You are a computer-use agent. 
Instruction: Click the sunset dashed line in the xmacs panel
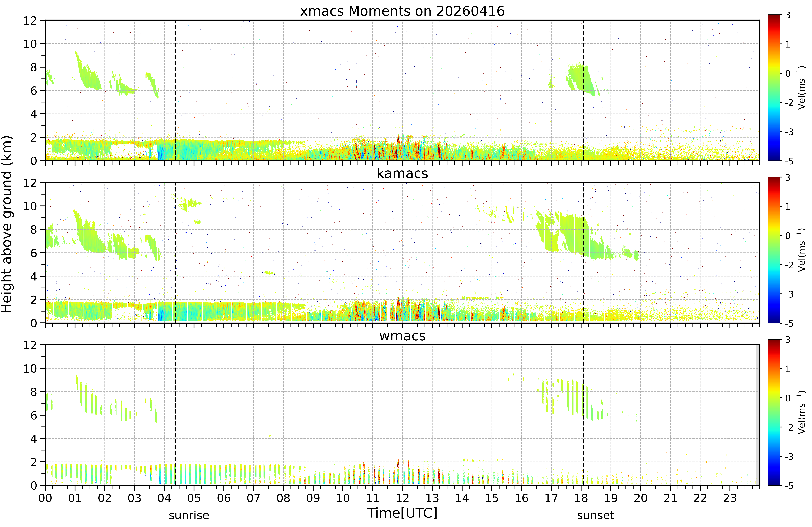point(583,90)
